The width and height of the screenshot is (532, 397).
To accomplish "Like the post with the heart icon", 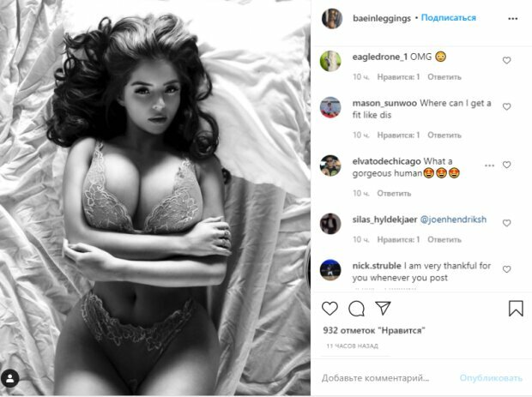I will 329,309.
